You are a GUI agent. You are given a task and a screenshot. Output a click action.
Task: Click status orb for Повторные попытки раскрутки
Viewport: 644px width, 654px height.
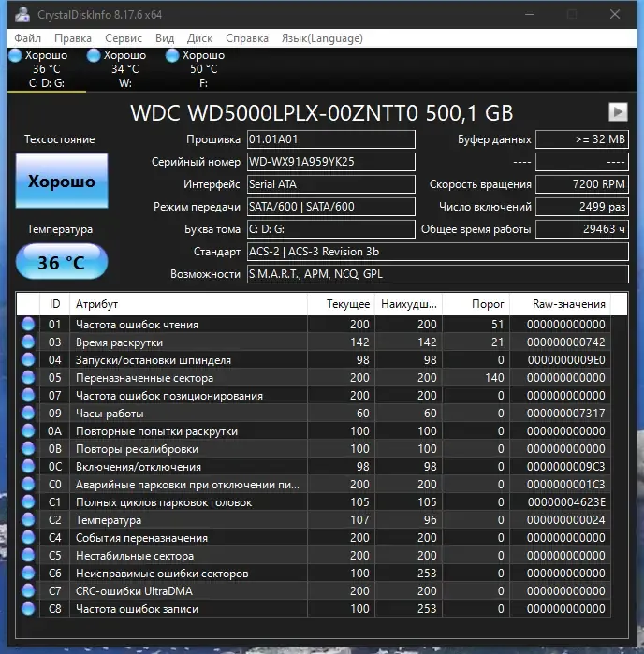[28, 431]
